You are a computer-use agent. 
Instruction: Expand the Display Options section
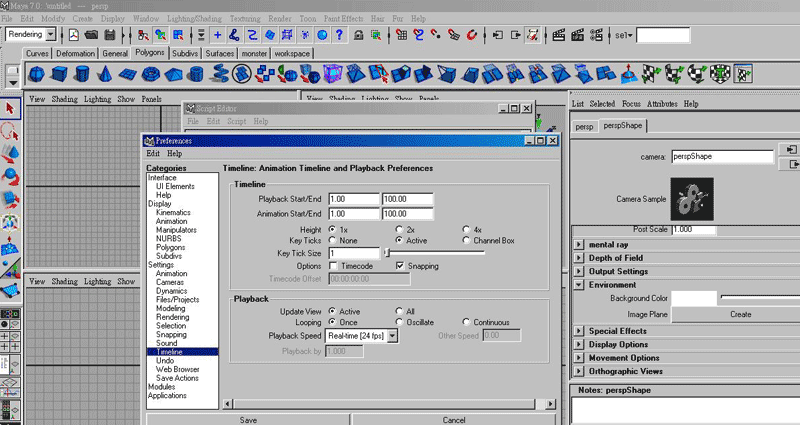click(579, 344)
